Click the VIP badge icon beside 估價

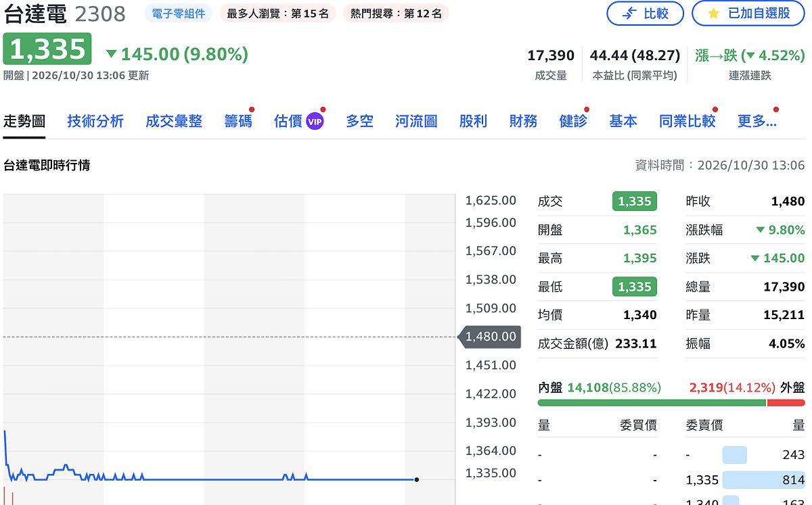[x=315, y=122]
